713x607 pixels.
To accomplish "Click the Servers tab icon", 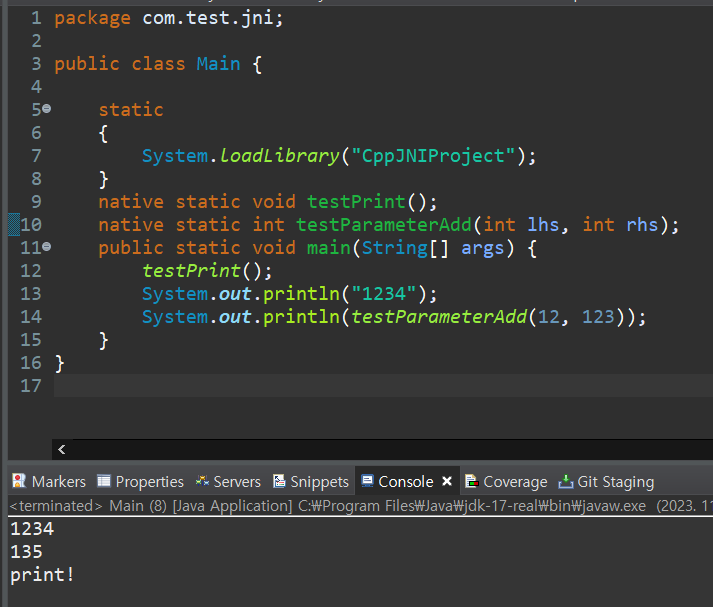I will 202,481.
